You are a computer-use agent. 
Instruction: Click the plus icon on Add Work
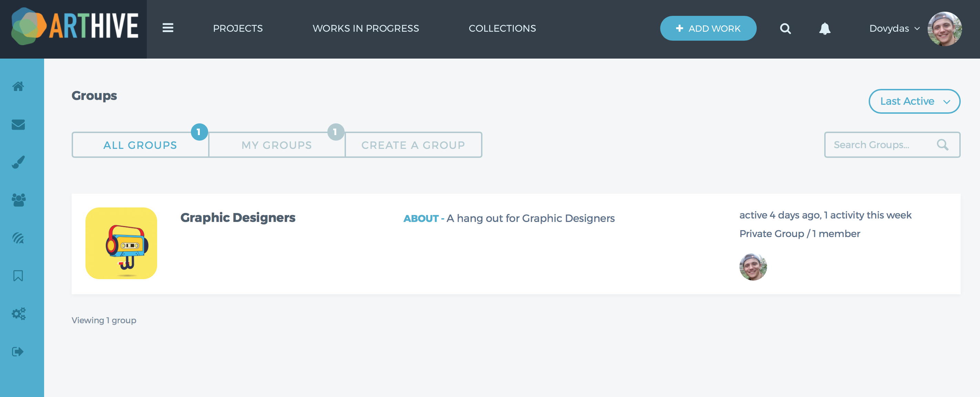pyautogui.click(x=680, y=28)
